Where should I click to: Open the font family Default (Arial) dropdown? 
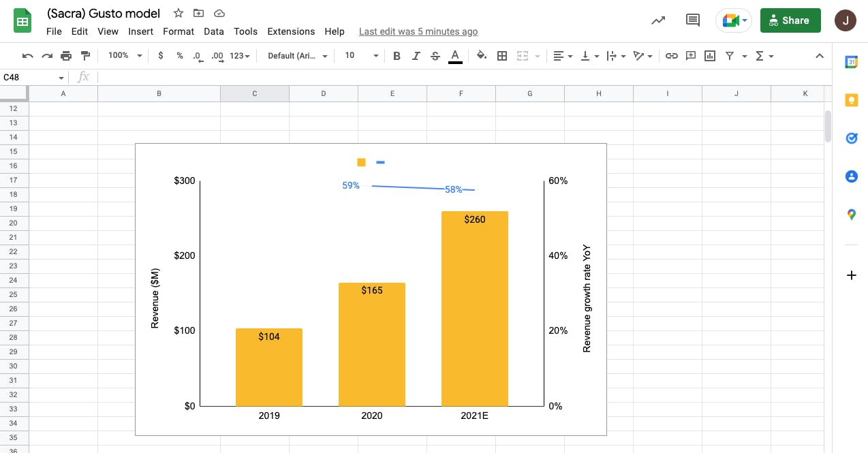tap(298, 56)
